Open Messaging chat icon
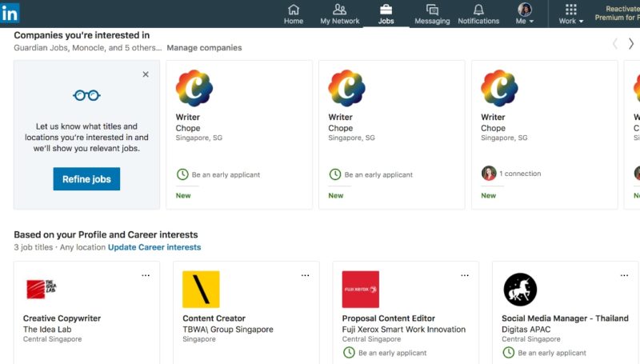This screenshot has width=640, height=364. (x=432, y=10)
